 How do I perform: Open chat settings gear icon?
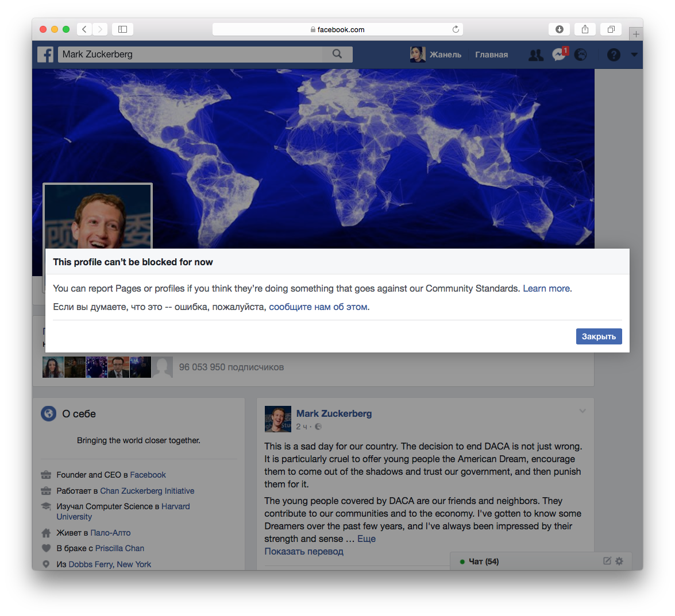click(619, 561)
